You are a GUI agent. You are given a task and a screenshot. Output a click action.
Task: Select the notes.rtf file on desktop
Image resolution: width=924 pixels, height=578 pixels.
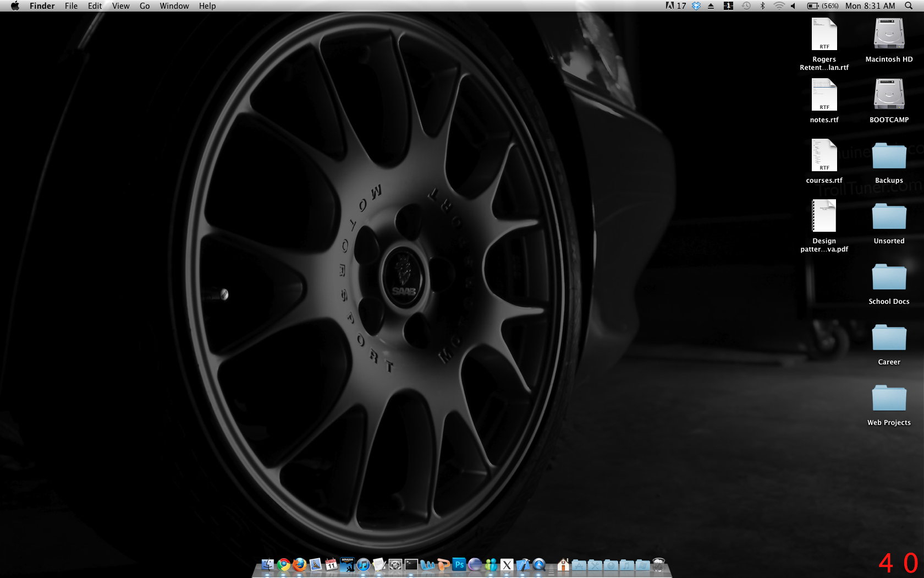click(x=824, y=95)
